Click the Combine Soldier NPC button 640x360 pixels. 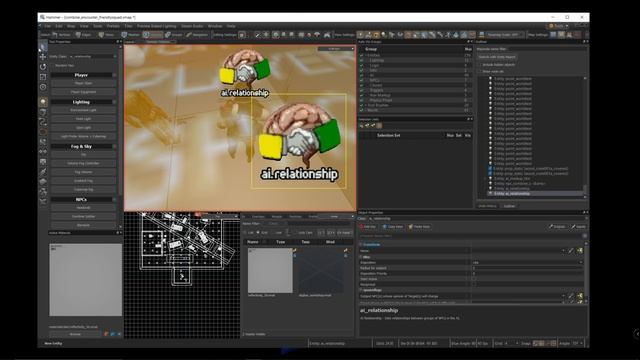(x=83, y=216)
